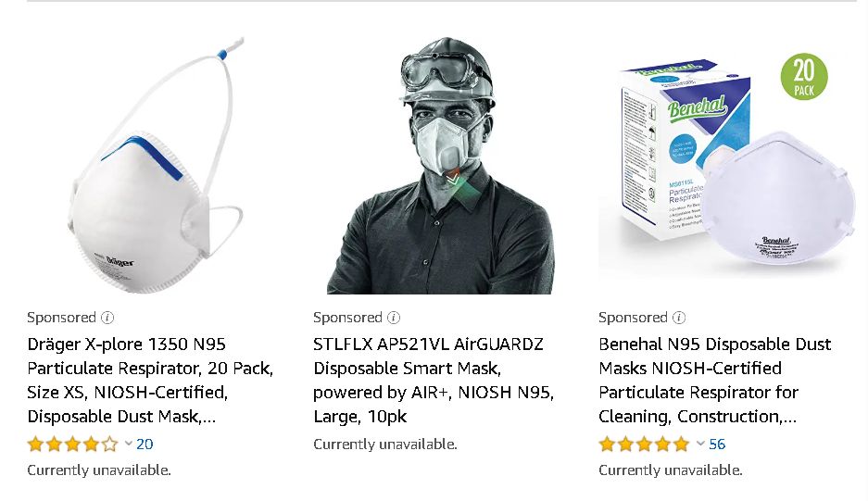This screenshot has height=501, width=868.
Task: Open the Benehal N95 Disposable Dust Masks link
Action: [x=714, y=381]
